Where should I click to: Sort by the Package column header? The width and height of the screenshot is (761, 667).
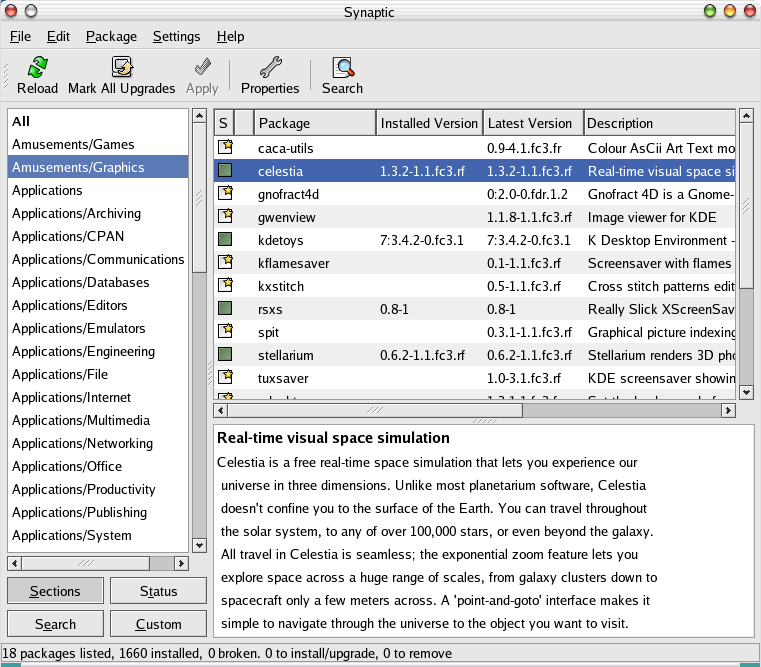[314, 123]
